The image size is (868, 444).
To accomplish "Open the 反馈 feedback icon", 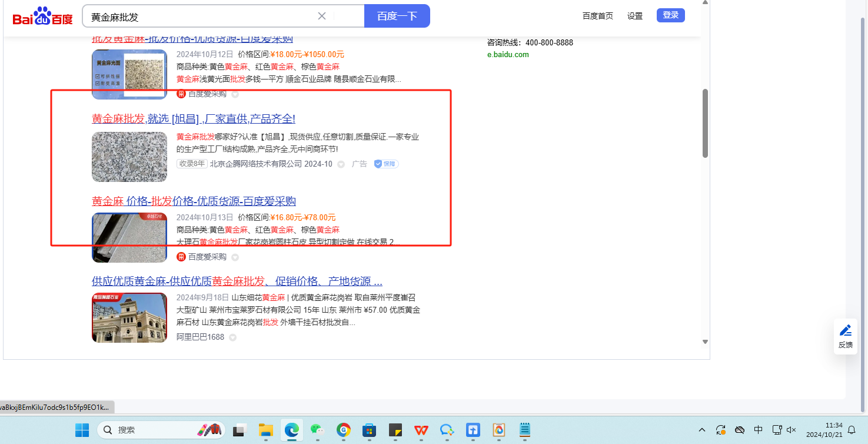I will click(845, 336).
